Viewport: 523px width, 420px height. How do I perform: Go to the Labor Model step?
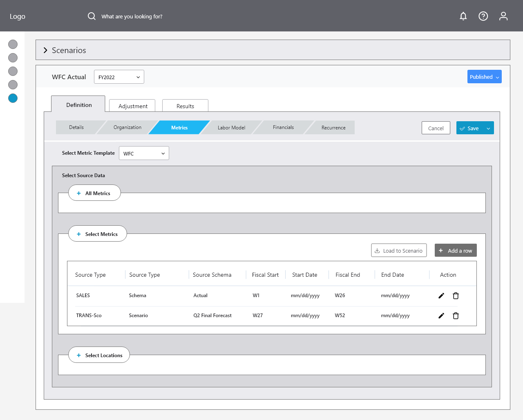click(231, 127)
